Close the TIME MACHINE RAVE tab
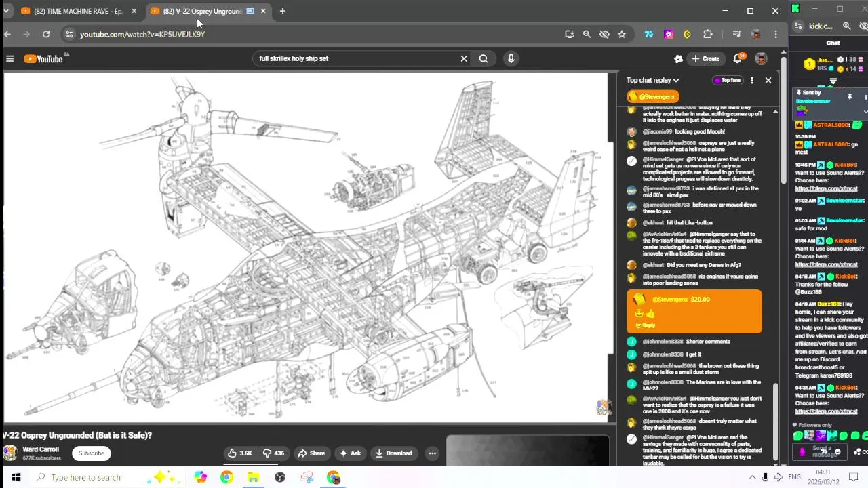 tap(134, 11)
